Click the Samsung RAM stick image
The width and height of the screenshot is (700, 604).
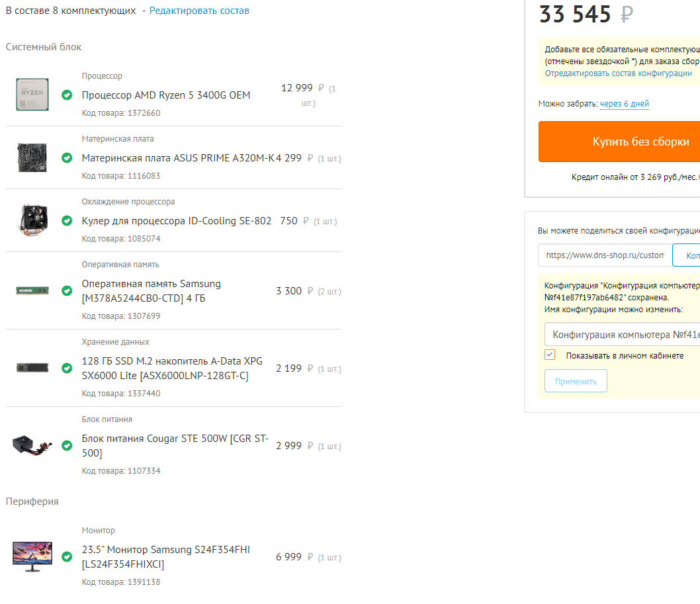32,290
